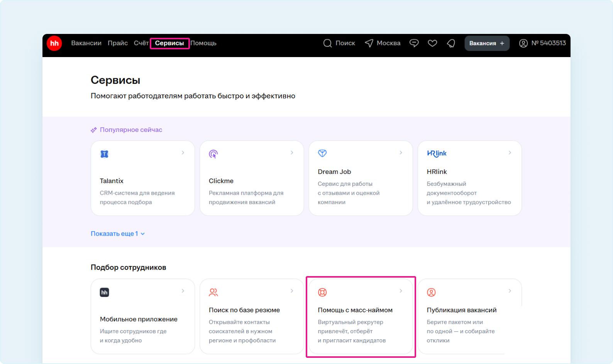Open the Вакансии menu item
Screen dimensions: 613x364
click(x=86, y=43)
